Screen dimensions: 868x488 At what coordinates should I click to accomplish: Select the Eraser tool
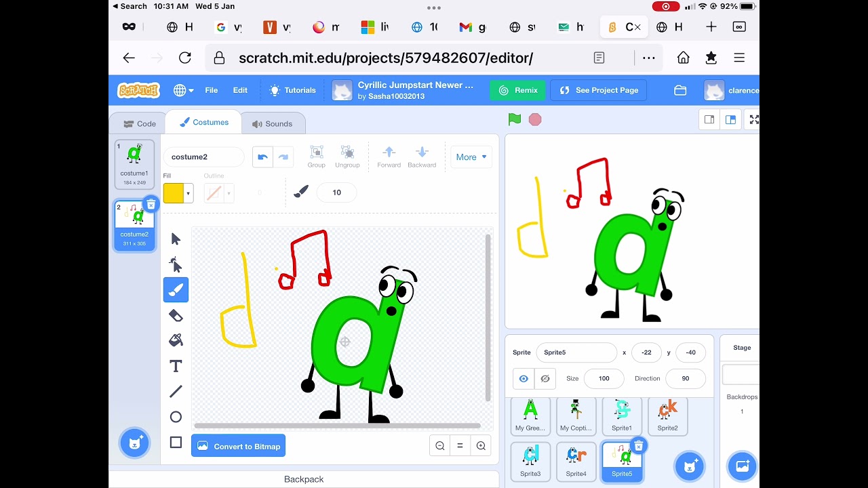point(176,315)
